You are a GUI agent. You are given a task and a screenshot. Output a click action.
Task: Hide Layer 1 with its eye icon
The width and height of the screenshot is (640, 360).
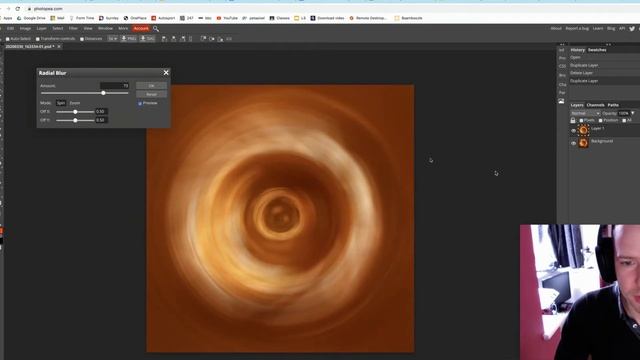click(573, 131)
